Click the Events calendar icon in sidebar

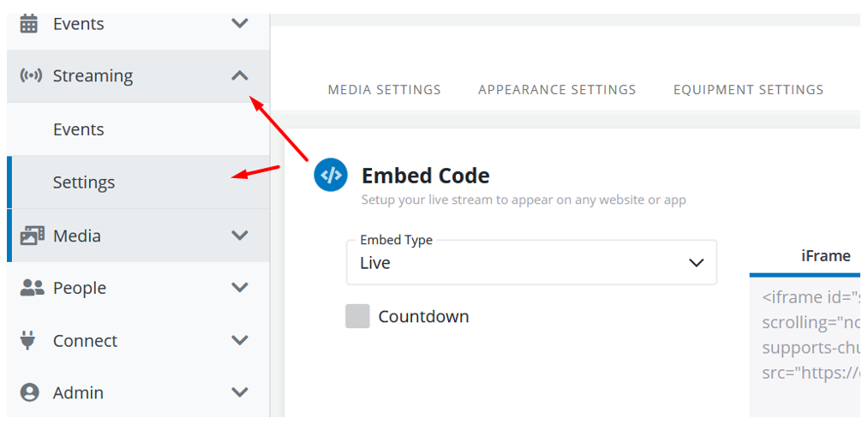click(x=29, y=24)
